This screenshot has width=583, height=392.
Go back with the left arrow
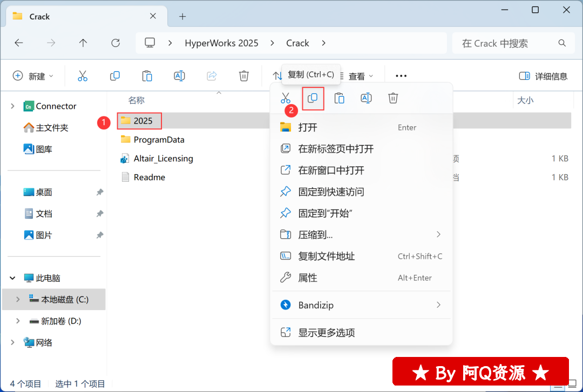click(18, 43)
